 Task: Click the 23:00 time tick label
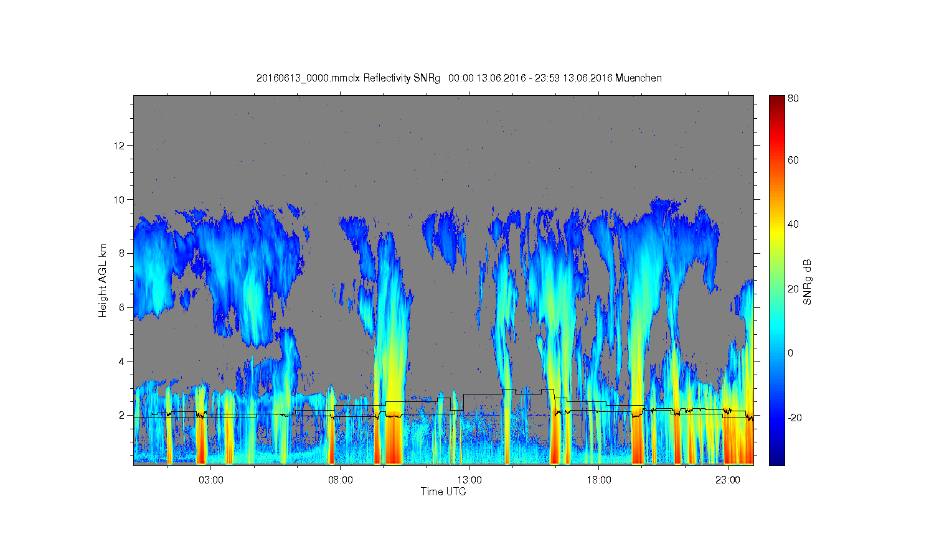point(728,480)
